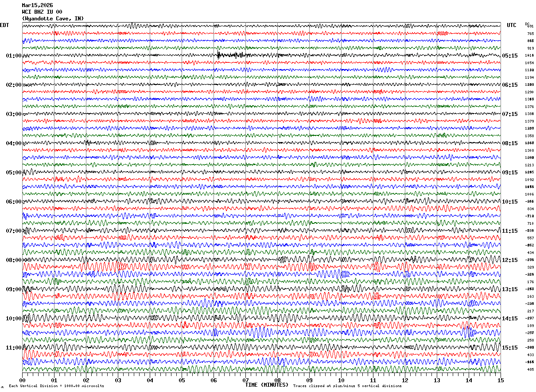Select the 09:00 EDT row label

(x=14, y=289)
